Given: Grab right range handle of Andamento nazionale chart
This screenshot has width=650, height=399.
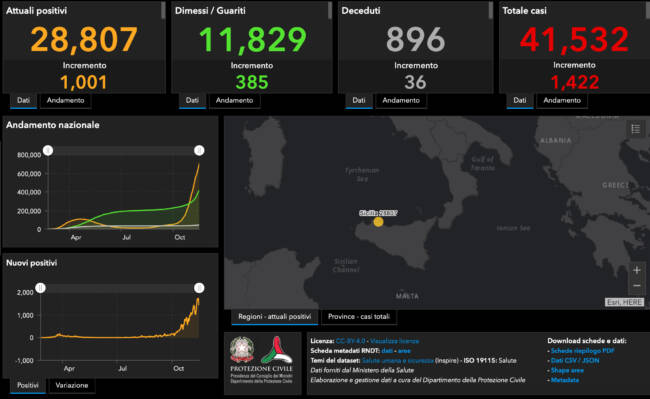Looking at the screenshot, I should [199, 150].
